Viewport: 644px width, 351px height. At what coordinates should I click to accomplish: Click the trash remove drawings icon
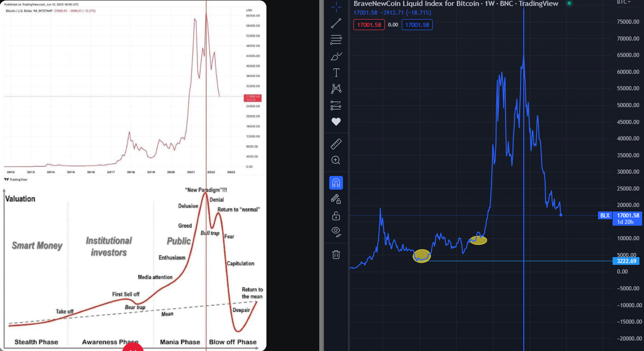click(x=336, y=254)
